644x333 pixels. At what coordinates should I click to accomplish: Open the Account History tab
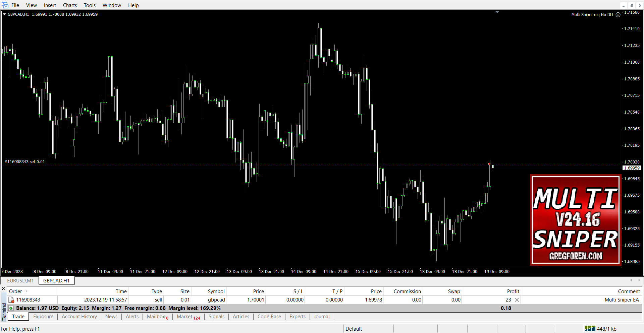click(x=79, y=317)
